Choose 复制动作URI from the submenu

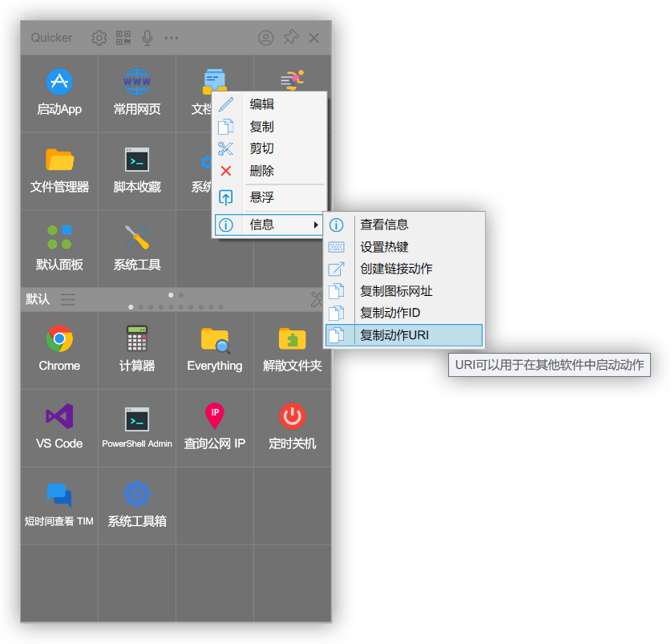point(404,335)
